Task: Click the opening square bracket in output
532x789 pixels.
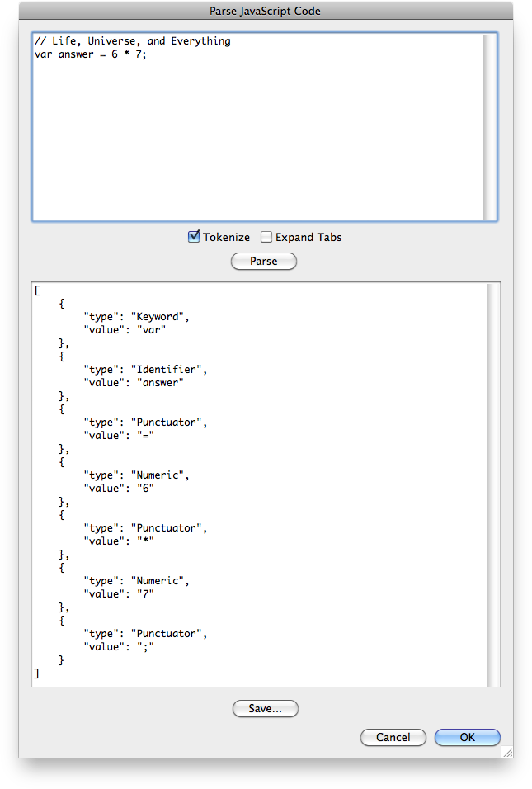Action: pyautogui.click(x=37, y=291)
